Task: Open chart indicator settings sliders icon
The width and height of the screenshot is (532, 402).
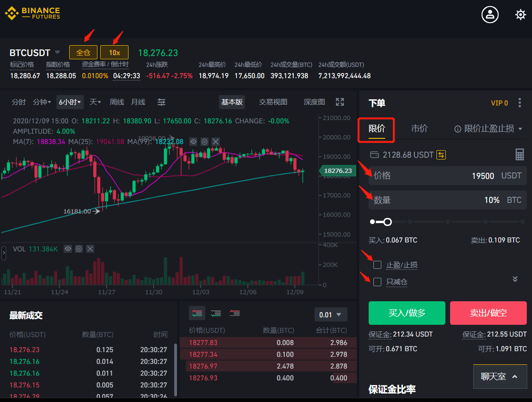Action: coord(161,102)
